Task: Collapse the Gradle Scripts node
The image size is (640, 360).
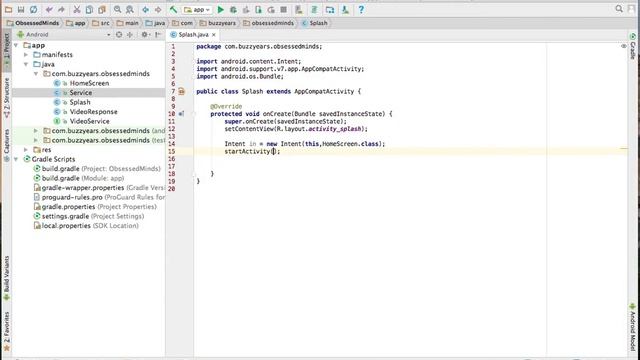Action: click(x=16, y=159)
